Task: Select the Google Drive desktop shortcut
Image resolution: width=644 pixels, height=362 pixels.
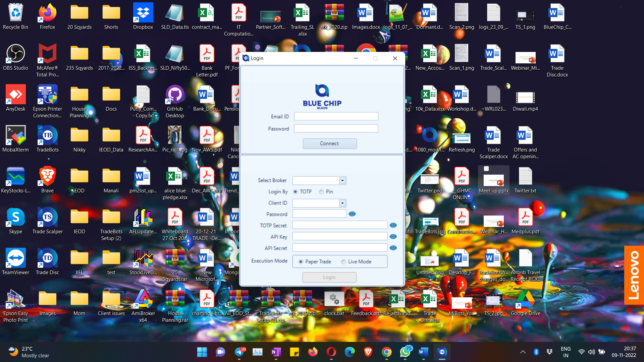Action: (x=525, y=303)
